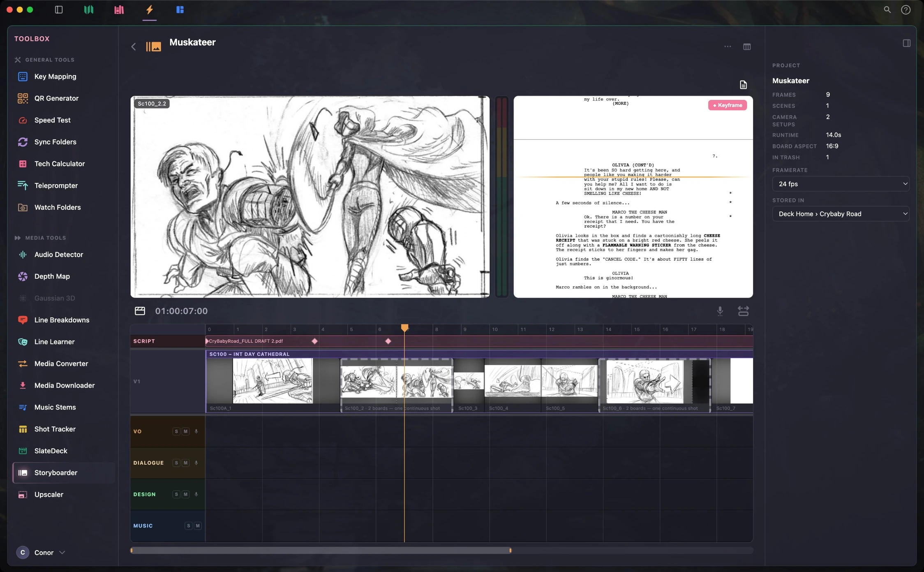Click the clapperboard icon beside the timecode

point(140,311)
